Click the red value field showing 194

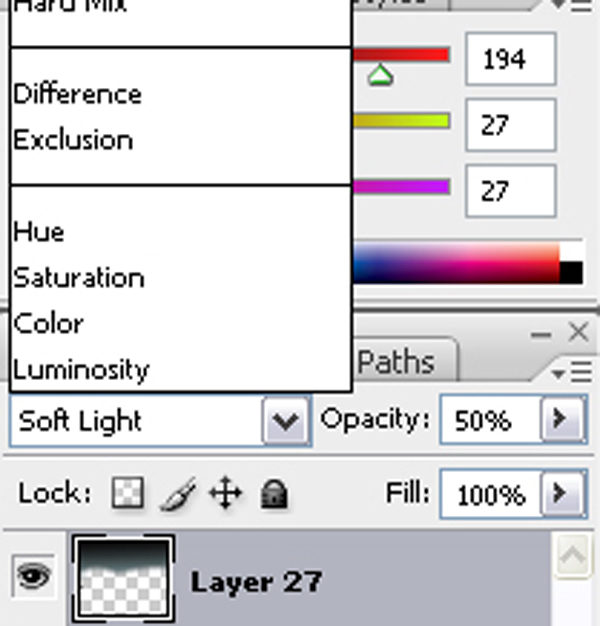pyautogui.click(x=510, y=59)
